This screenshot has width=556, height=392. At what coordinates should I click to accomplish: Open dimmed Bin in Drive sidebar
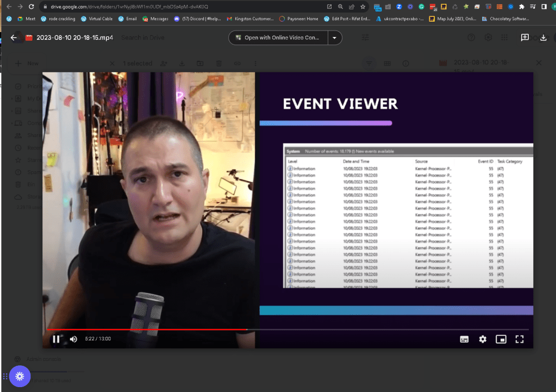pos(25,184)
